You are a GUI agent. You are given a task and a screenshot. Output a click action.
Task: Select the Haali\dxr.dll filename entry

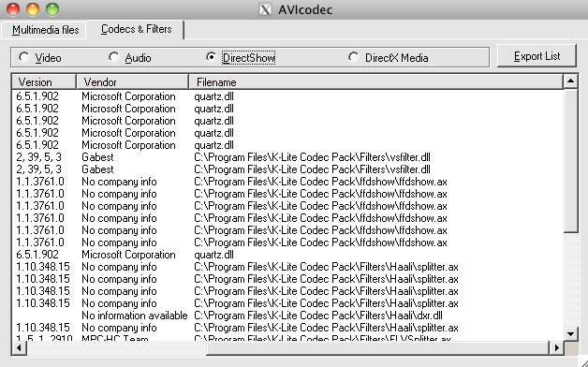pos(318,316)
